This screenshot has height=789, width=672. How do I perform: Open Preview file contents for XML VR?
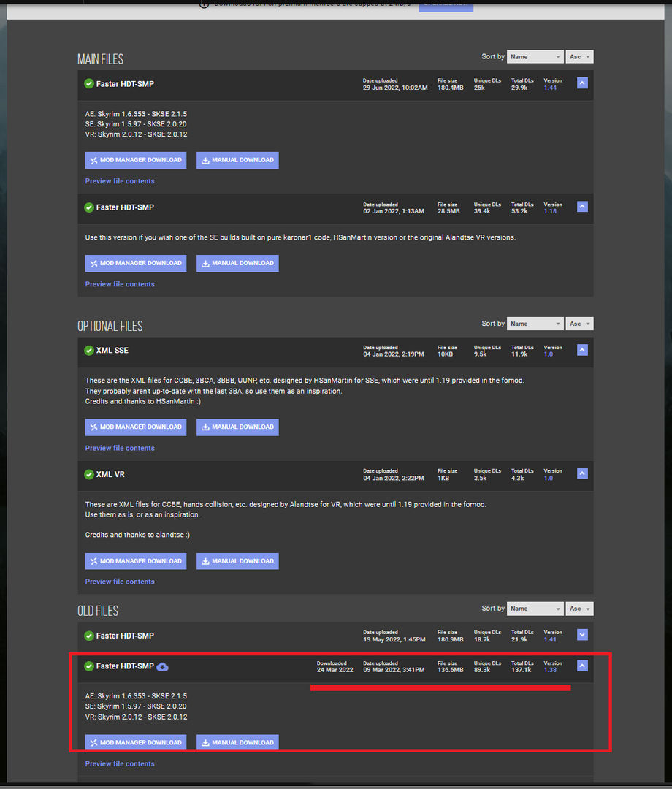120,582
